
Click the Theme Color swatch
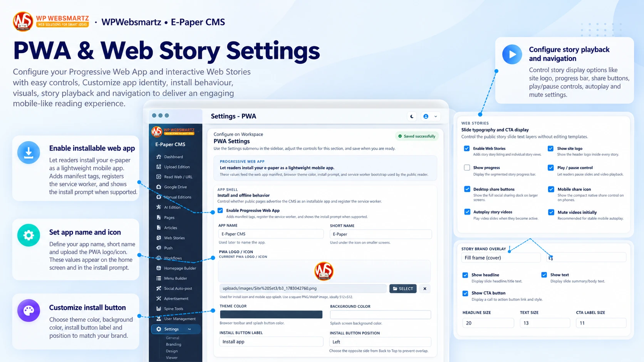271,314
